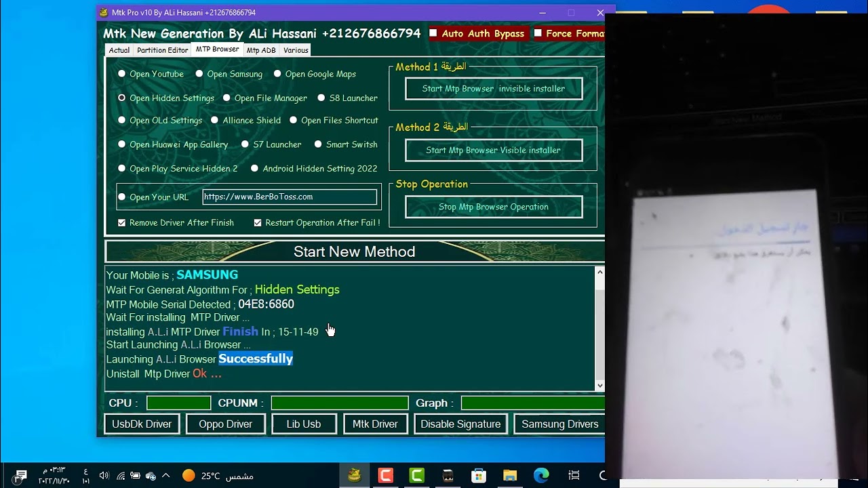
Task: Click Start Mtp Browser invisible installer button
Action: click(494, 89)
